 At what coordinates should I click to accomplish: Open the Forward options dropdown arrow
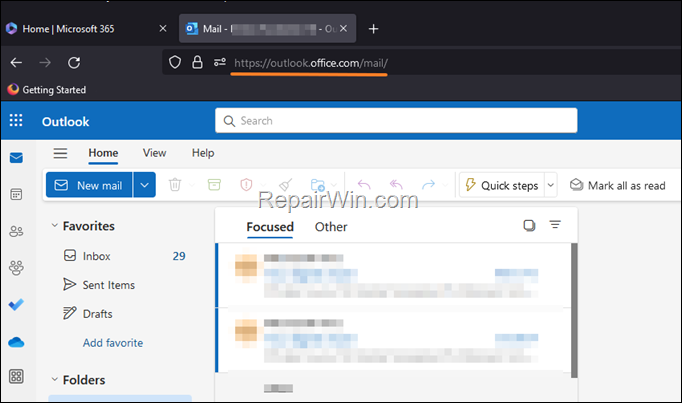(x=445, y=185)
